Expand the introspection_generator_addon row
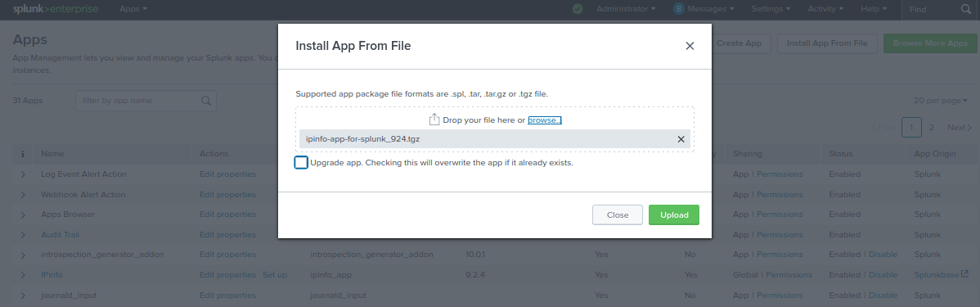This screenshot has height=307, width=980. coord(23,255)
